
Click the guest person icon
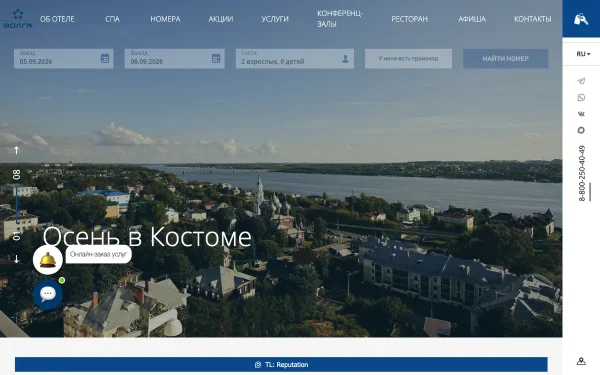point(345,59)
